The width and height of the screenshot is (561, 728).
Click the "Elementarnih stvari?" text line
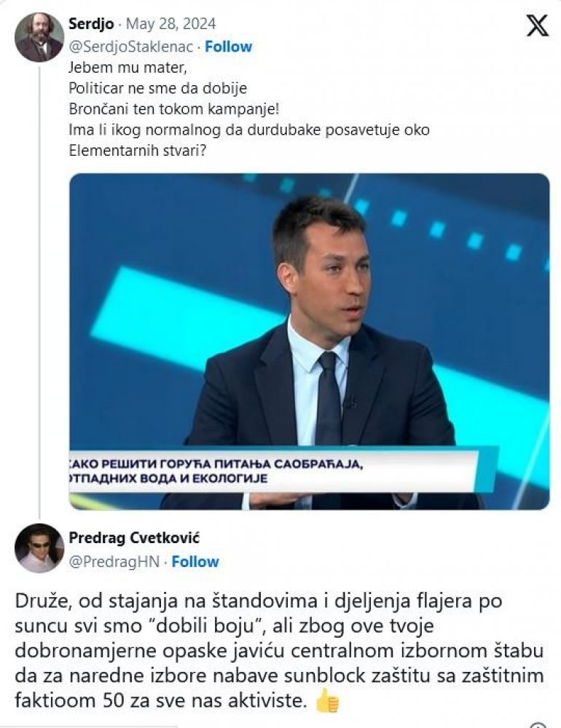[x=137, y=151]
